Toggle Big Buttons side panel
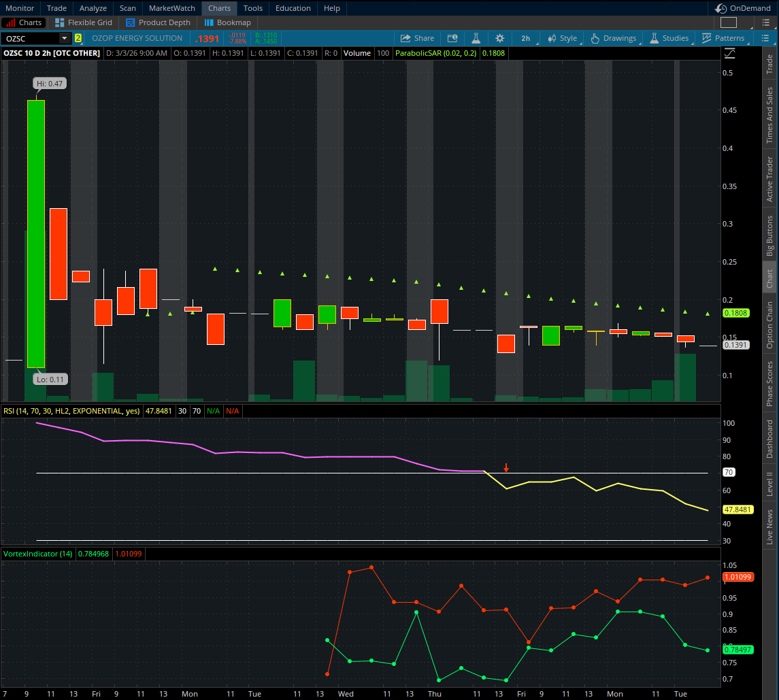 (769, 235)
